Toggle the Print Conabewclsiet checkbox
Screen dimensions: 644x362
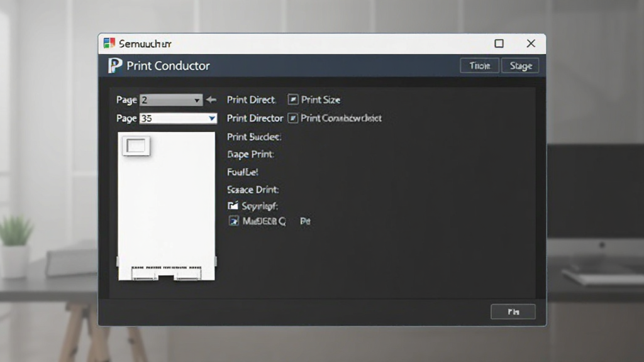point(292,118)
